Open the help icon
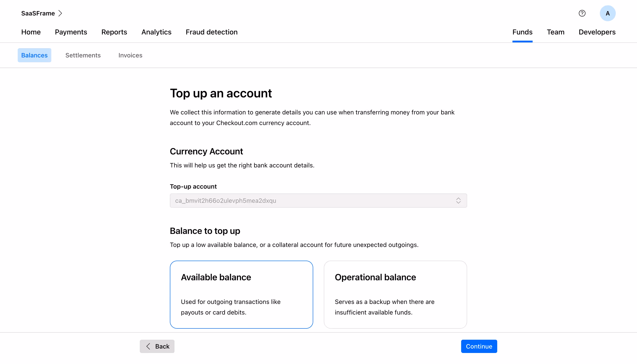Screen dimensions: 637x364 click(x=582, y=13)
